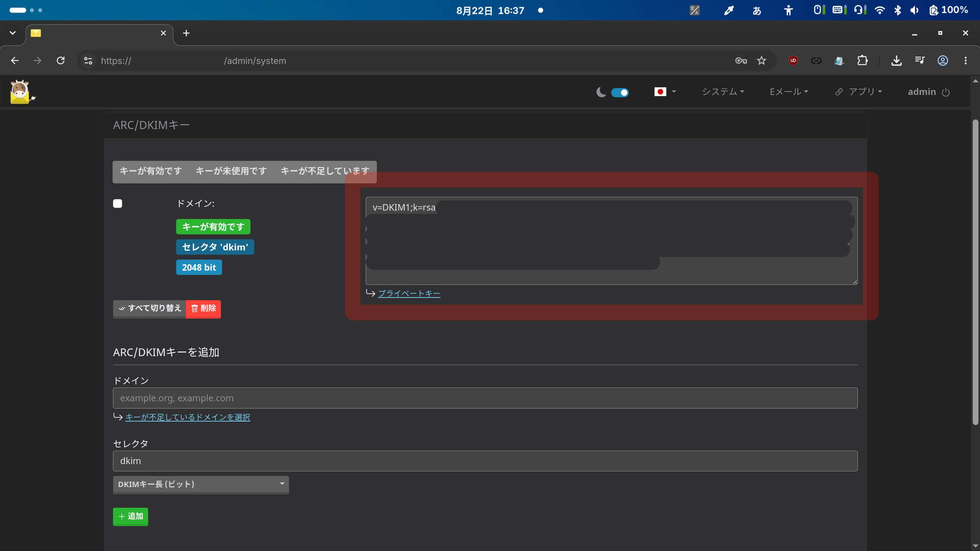Open the DKIMキー長 (ビット) dropdown
This screenshot has width=980, height=551.
pyautogui.click(x=201, y=484)
